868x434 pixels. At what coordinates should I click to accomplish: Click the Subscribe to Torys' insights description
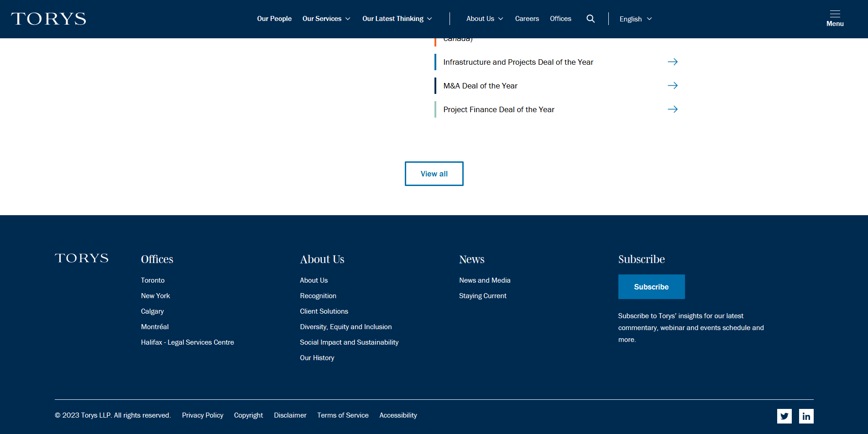(x=691, y=328)
